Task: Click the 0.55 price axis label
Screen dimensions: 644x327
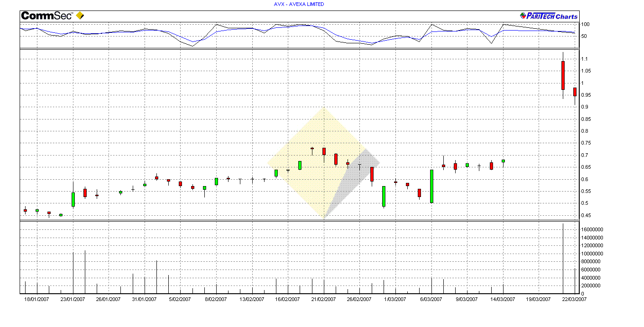Action: [x=586, y=192]
